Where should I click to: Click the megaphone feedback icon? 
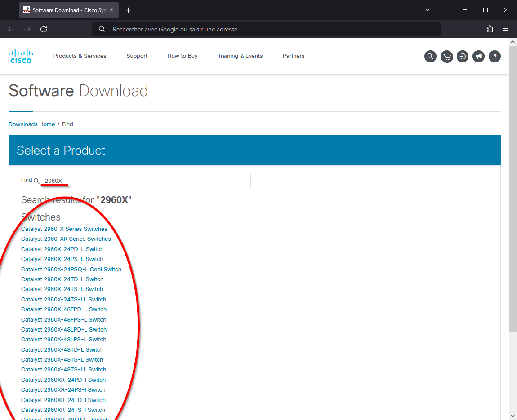click(479, 56)
